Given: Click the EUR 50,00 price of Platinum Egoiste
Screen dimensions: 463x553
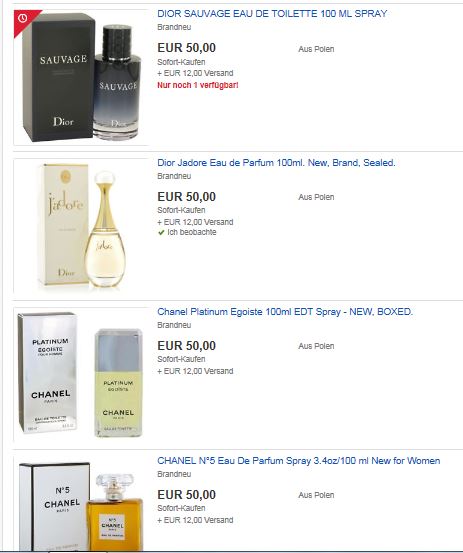Looking at the screenshot, I should coord(187,346).
